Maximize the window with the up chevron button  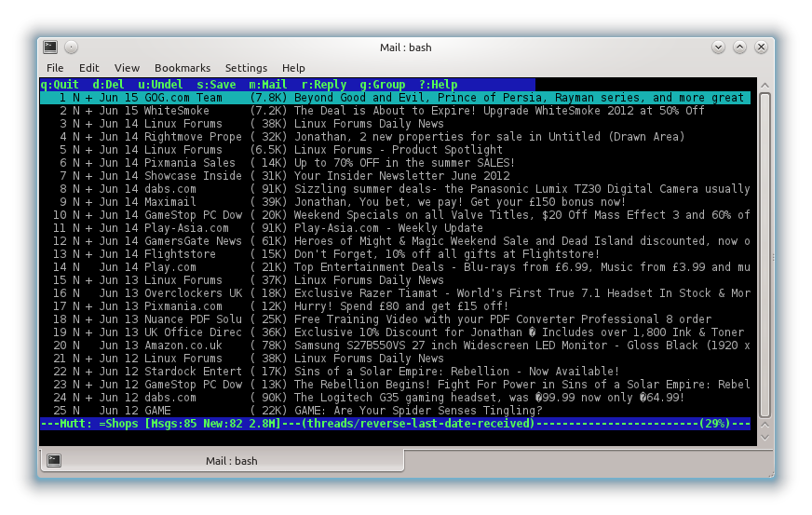pyautogui.click(x=739, y=47)
